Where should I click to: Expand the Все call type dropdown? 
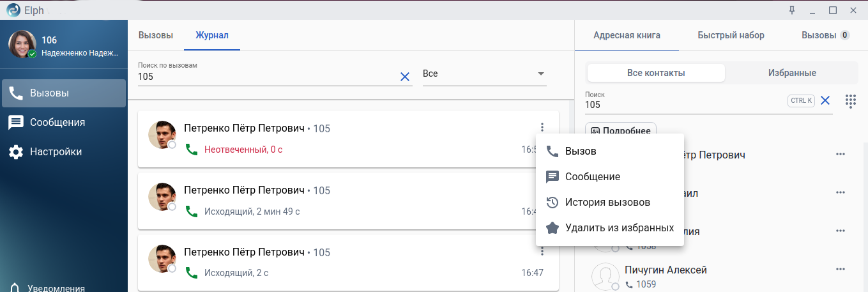(x=484, y=73)
